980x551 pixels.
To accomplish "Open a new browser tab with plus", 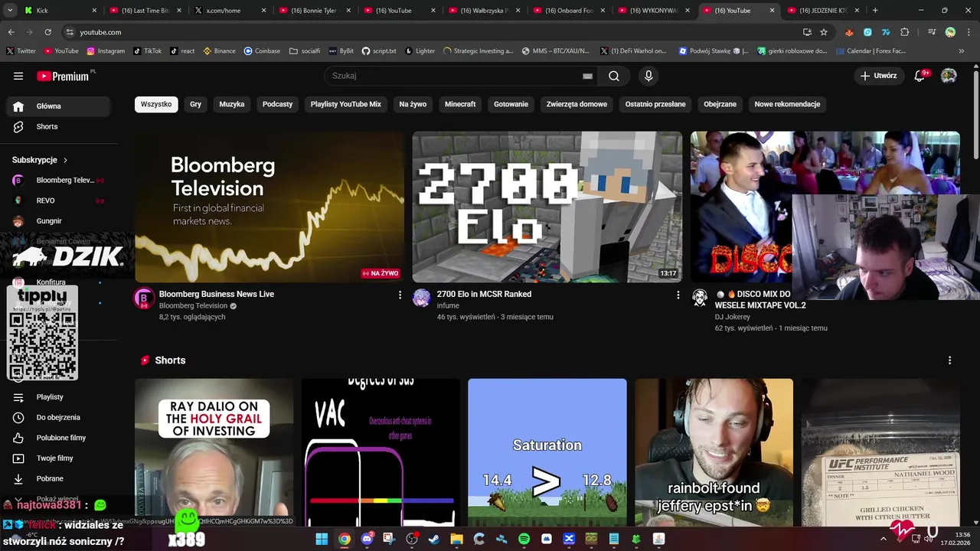I will [875, 11].
